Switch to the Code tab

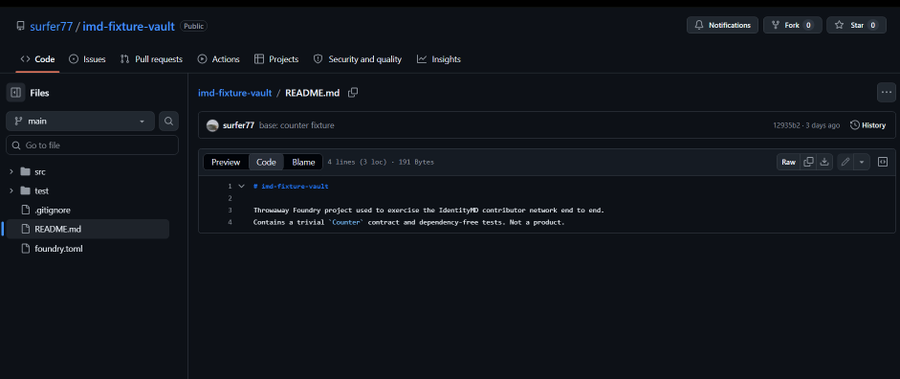[37, 59]
